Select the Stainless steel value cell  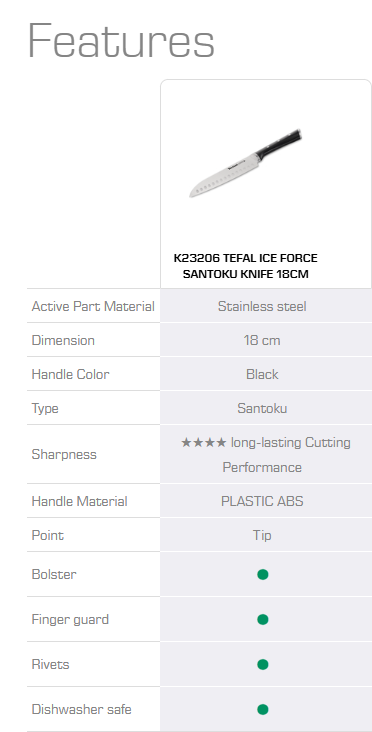[262, 306]
